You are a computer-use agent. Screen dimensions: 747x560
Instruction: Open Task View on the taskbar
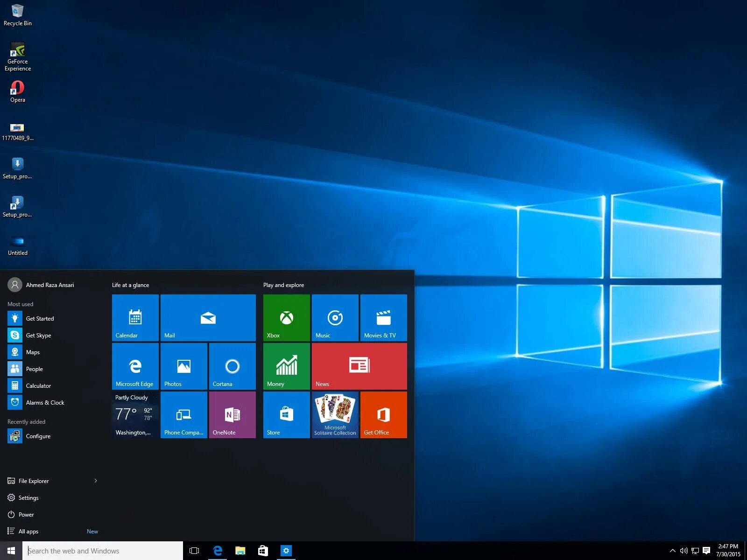point(194,551)
